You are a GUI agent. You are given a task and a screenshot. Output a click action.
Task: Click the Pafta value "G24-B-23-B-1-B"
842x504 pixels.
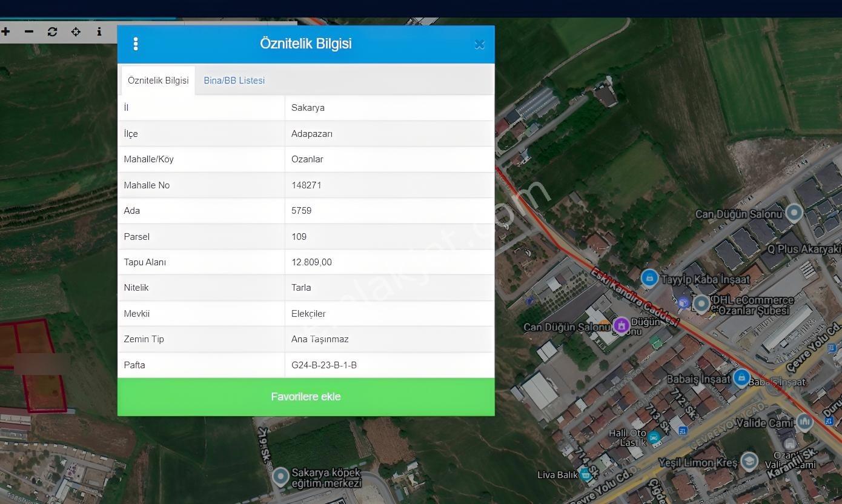click(324, 365)
